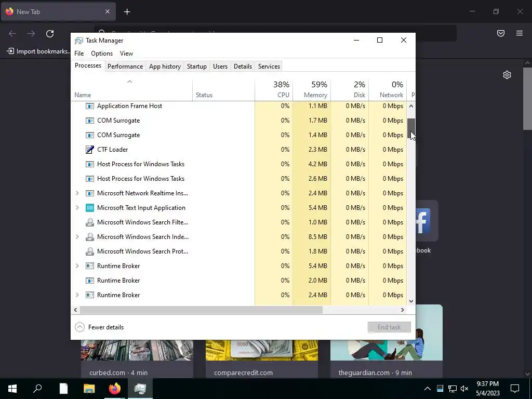Switch to the Services tab
532x399 pixels.
pyautogui.click(x=269, y=66)
